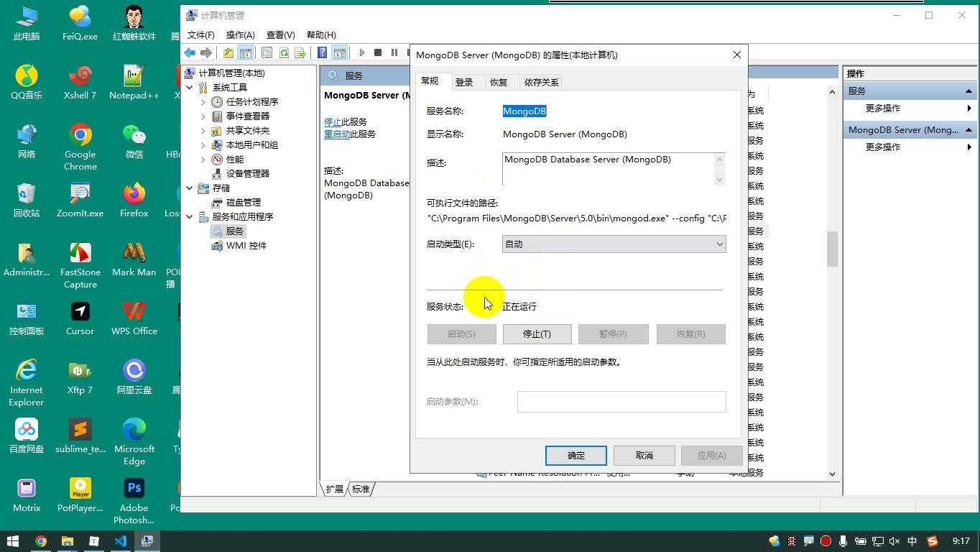The height and width of the screenshot is (552, 980).
Task: Open PotPlayer desktop shortcut
Action: (x=80, y=495)
